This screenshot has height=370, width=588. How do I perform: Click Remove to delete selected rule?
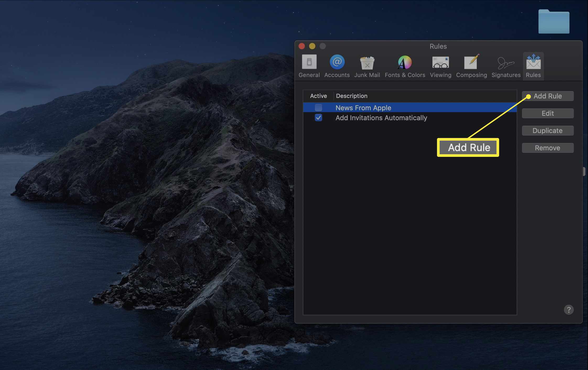pos(547,147)
